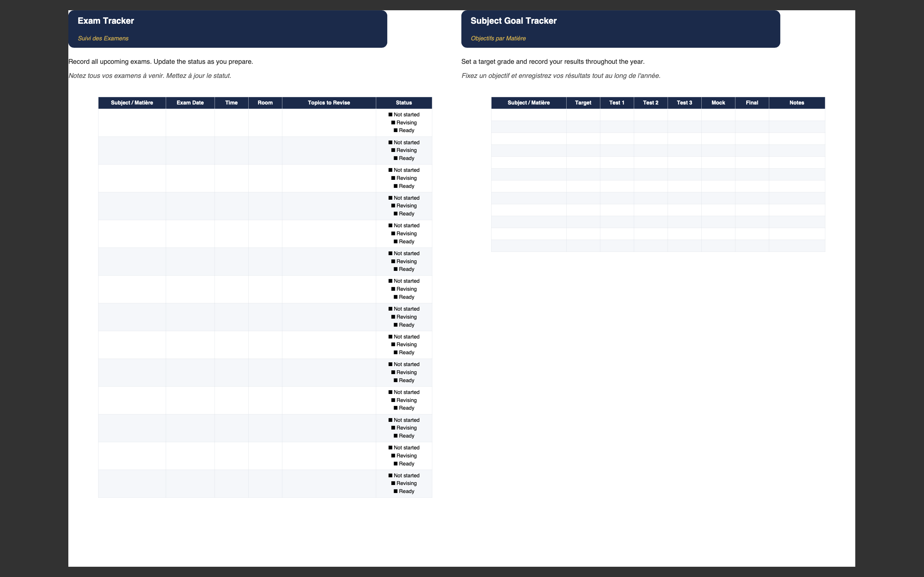Click the Exam Tracker title heading
Viewport: 924px width, 577px height.
pyautogui.click(x=106, y=21)
